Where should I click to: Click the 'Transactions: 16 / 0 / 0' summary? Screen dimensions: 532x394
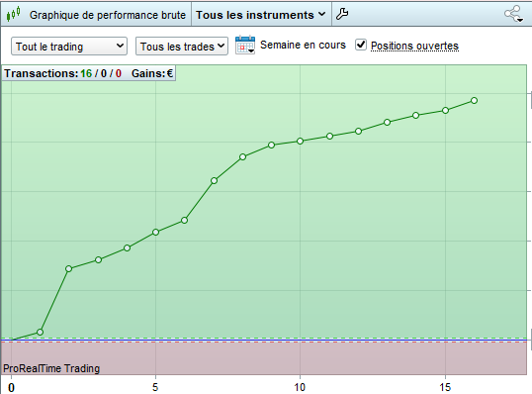coord(62,73)
